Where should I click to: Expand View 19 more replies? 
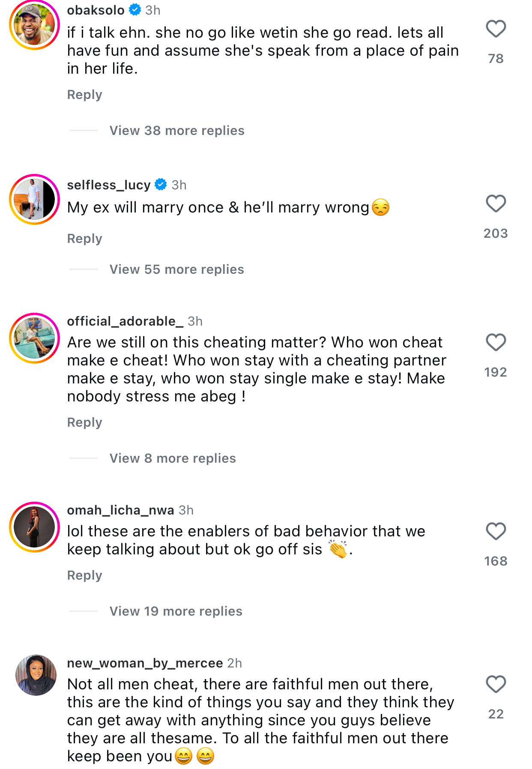(176, 611)
